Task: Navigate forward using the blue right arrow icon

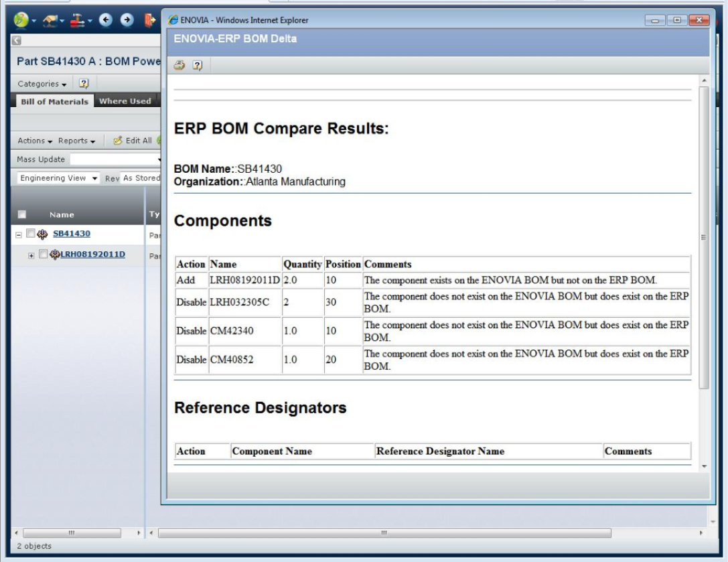Action: pos(128,20)
